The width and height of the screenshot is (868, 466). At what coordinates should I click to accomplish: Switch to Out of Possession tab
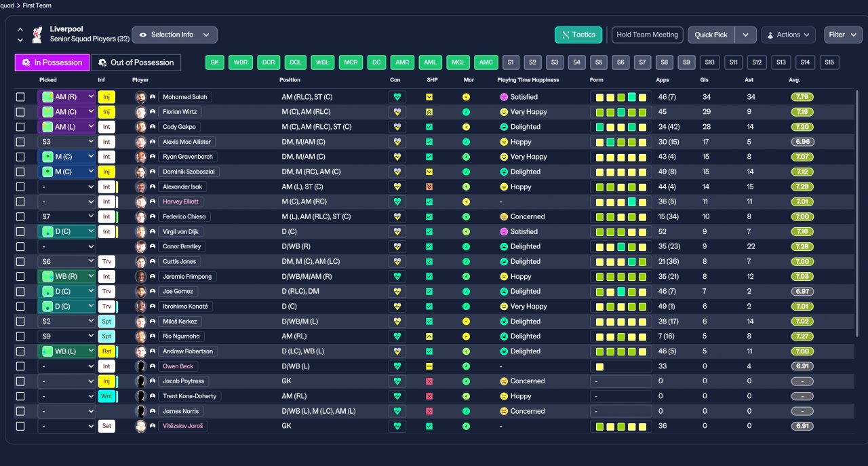(136, 62)
